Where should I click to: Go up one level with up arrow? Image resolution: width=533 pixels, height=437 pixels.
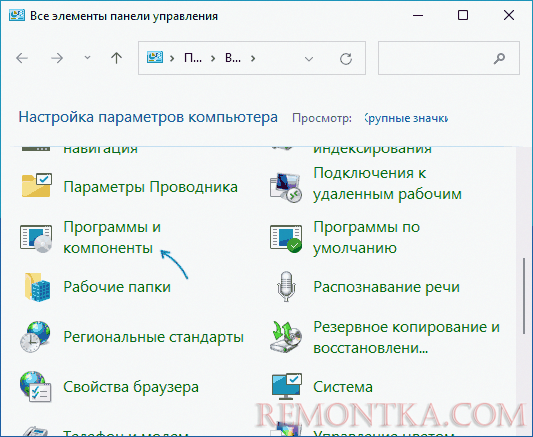pyautogui.click(x=116, y=58)
